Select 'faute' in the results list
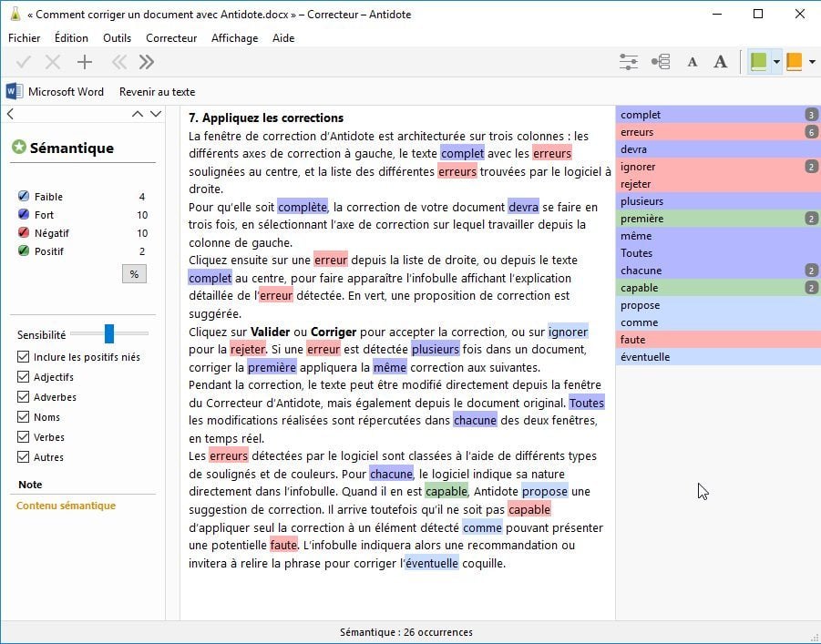Image resolution: width=821 pixels, height=644 pixels. (x=718, y=339)
